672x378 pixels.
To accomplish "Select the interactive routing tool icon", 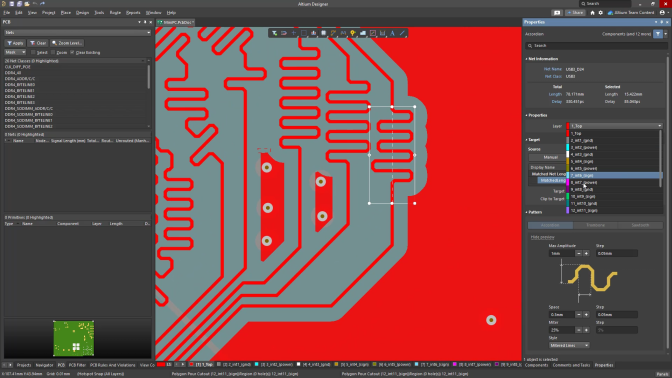I will tap(333, 33).
